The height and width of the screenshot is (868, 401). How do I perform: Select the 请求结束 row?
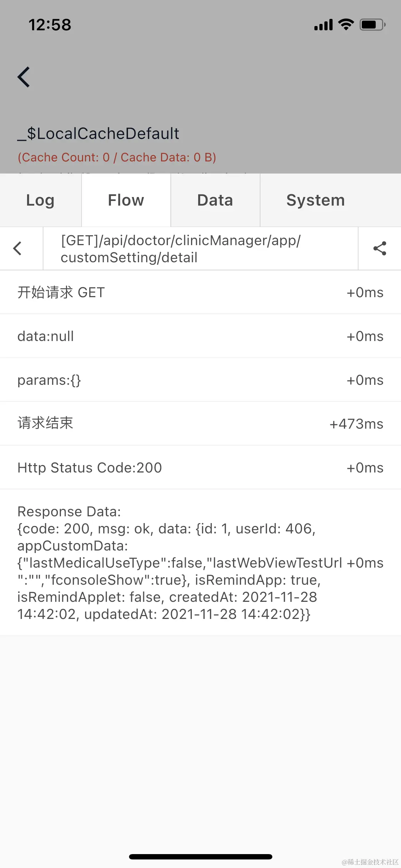pyautogui.click(x=200, y=424)
